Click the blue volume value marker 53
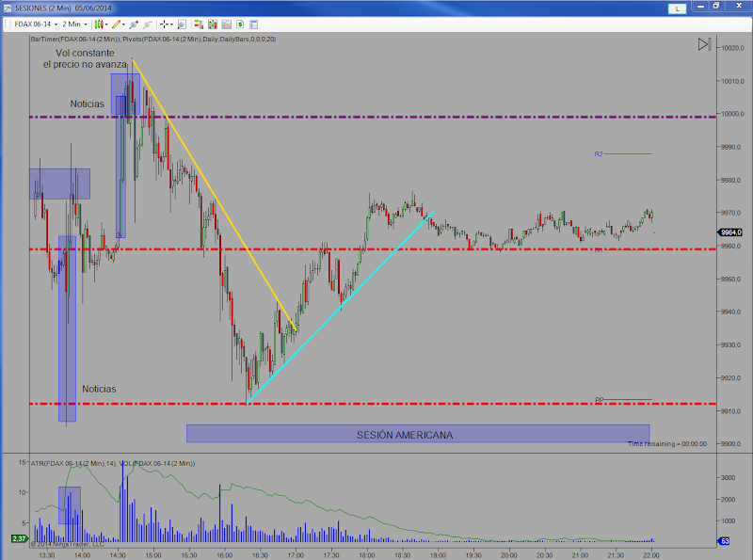 point(724,541)
